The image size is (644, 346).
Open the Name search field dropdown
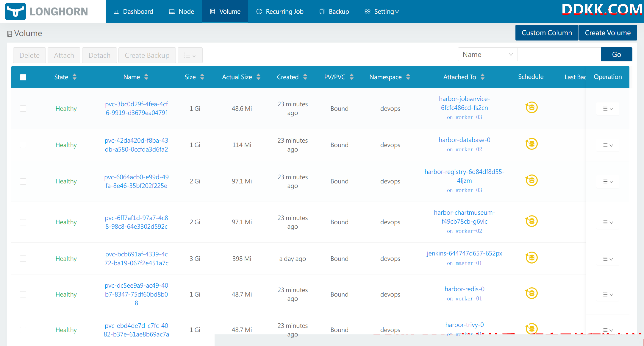point(488,54)
